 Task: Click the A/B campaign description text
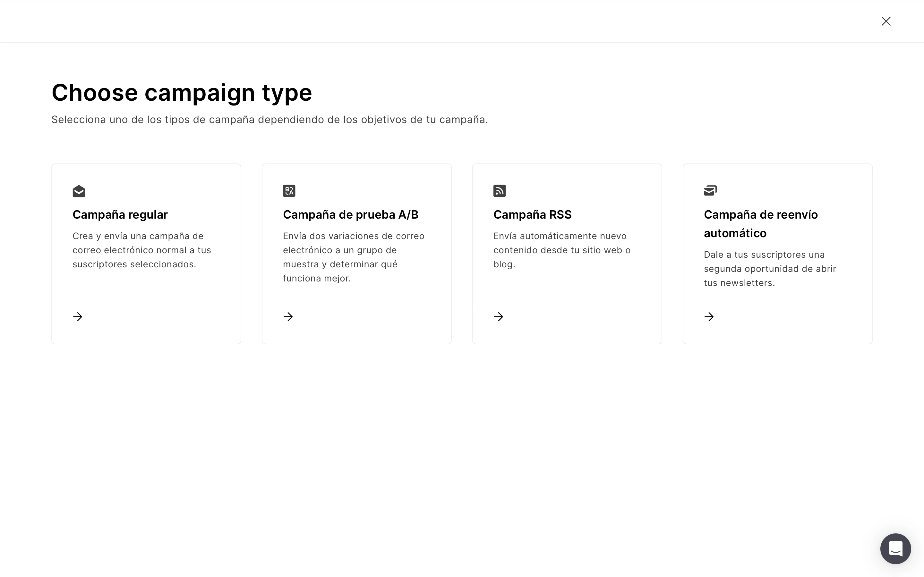click(353, 257)
